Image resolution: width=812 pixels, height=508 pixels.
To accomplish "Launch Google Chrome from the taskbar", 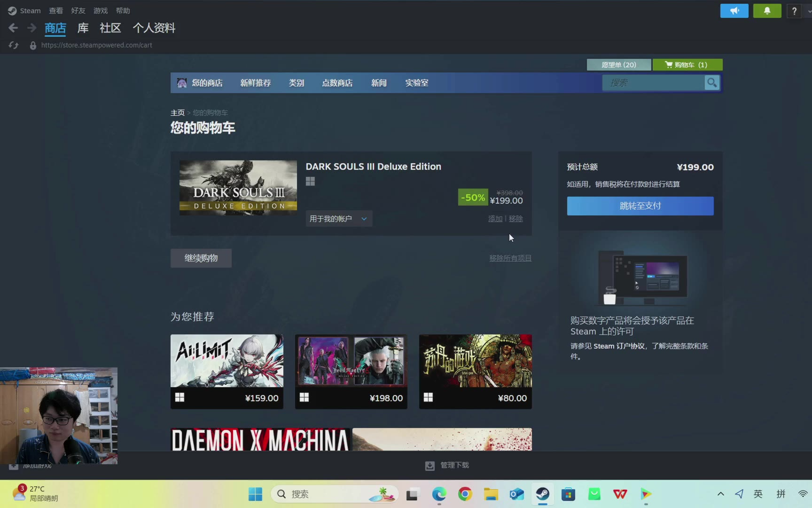I will click(465, 494).
